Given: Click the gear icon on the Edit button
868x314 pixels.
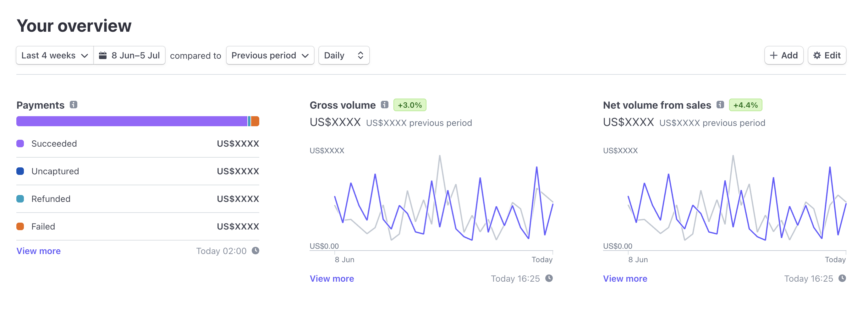Looking at the screenshot, I should click(x=816, y=55).
